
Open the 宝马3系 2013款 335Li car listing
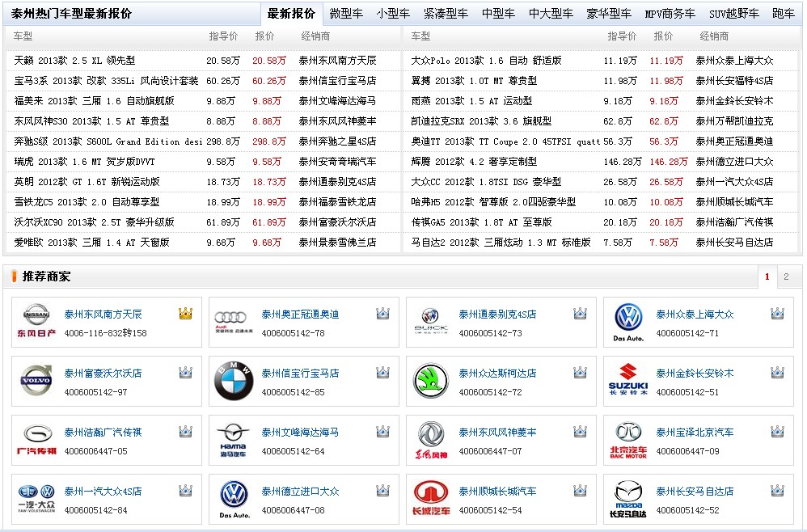click(x=106, y=81)
